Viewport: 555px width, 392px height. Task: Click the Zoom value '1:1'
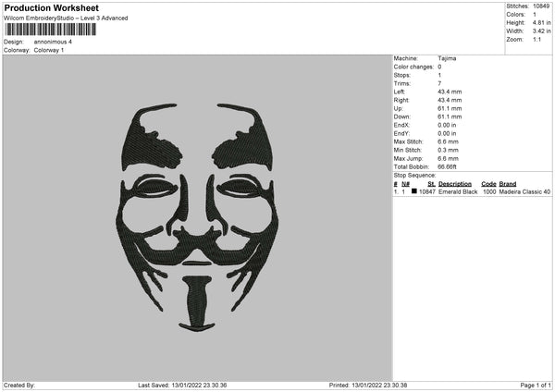coord(536,39)
